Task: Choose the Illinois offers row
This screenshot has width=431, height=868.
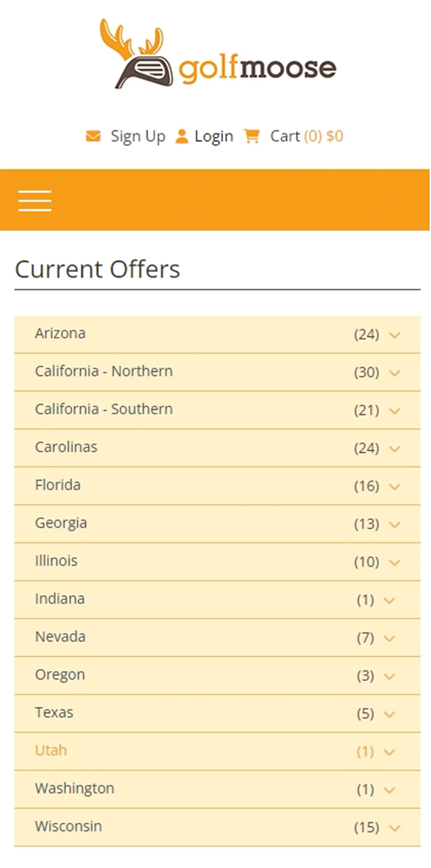Action: tap(56, 561)
